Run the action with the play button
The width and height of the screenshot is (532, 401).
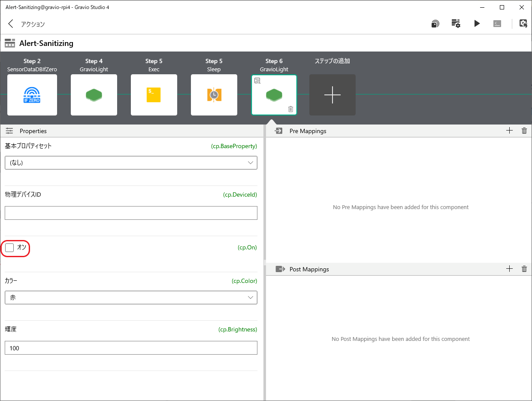(x=477, y=24)
